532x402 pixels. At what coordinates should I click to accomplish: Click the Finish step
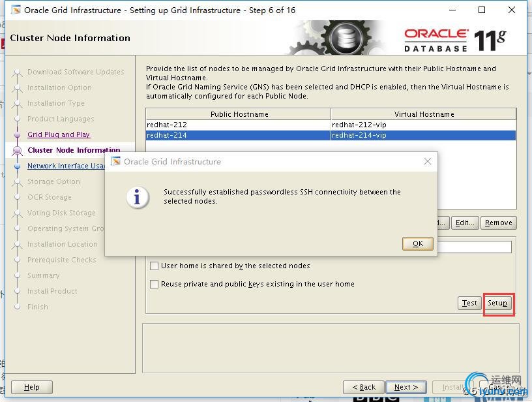tap(38, 307)
